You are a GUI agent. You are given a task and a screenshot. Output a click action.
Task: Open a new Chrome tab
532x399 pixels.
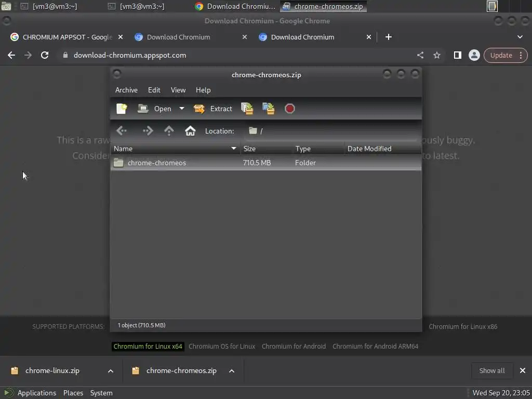[389, 37]
